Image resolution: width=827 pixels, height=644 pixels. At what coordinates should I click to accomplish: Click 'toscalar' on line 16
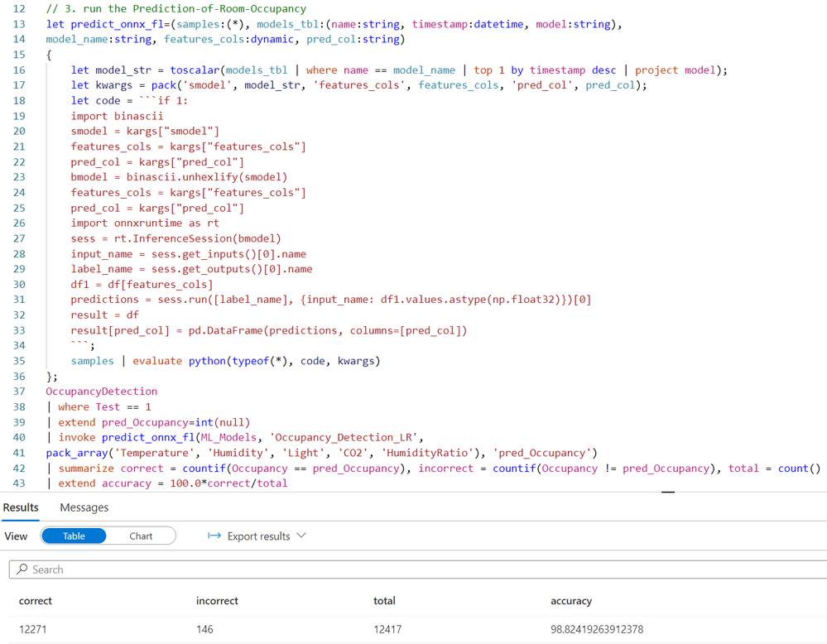pyautogui.click(x=195, y=70)
